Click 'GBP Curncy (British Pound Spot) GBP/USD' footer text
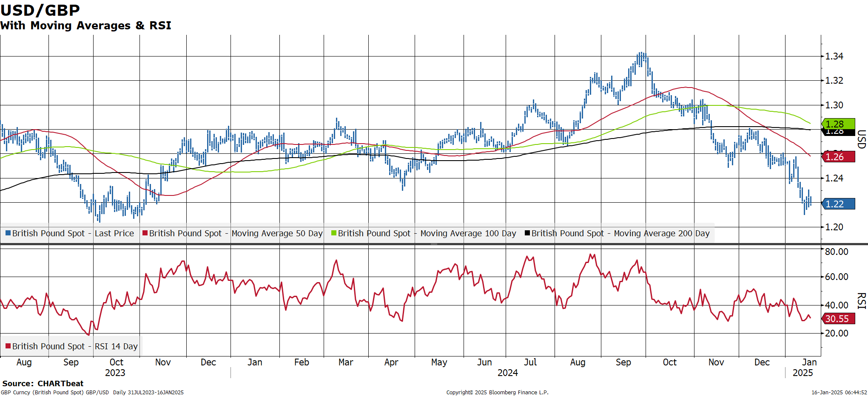The width and height of the screenshot is (868, 396). [55, 392]
